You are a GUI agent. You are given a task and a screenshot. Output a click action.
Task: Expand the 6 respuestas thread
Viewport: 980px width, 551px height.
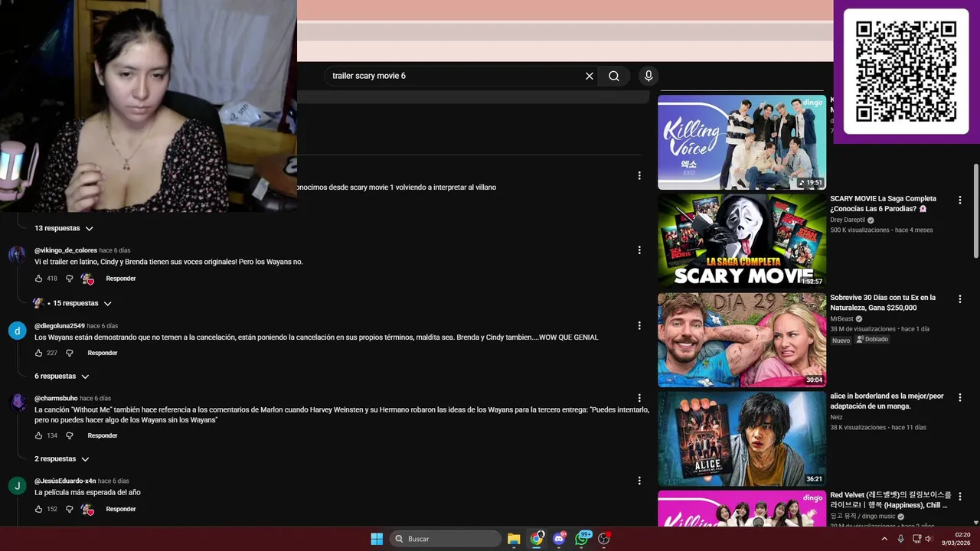click(x=61, y=377)
